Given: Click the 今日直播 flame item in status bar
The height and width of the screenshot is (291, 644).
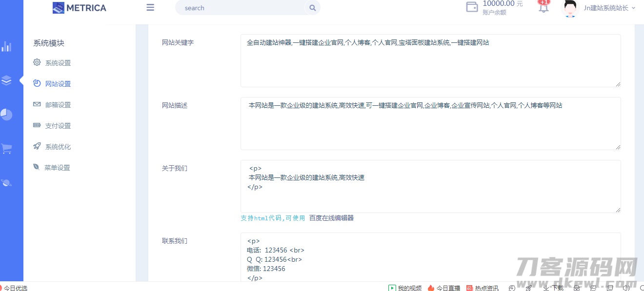Looking at the screenshot, I should tap(444, 288).
